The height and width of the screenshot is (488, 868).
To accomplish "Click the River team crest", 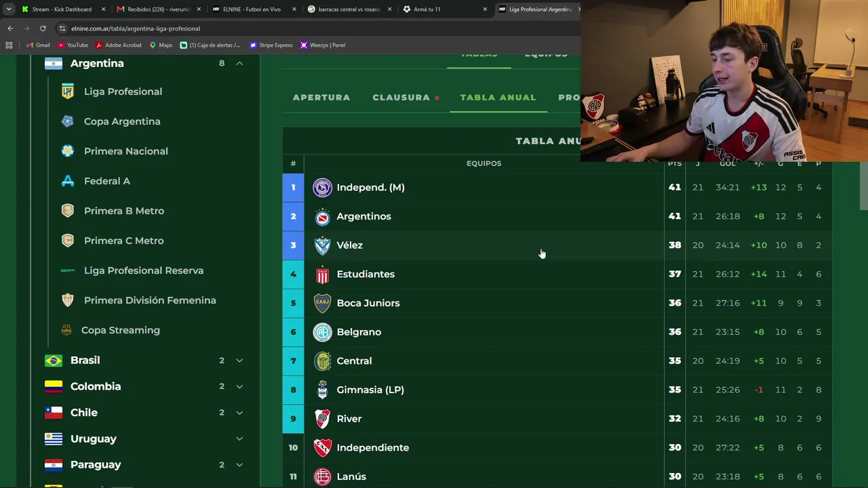I will [x=322, y=419].
